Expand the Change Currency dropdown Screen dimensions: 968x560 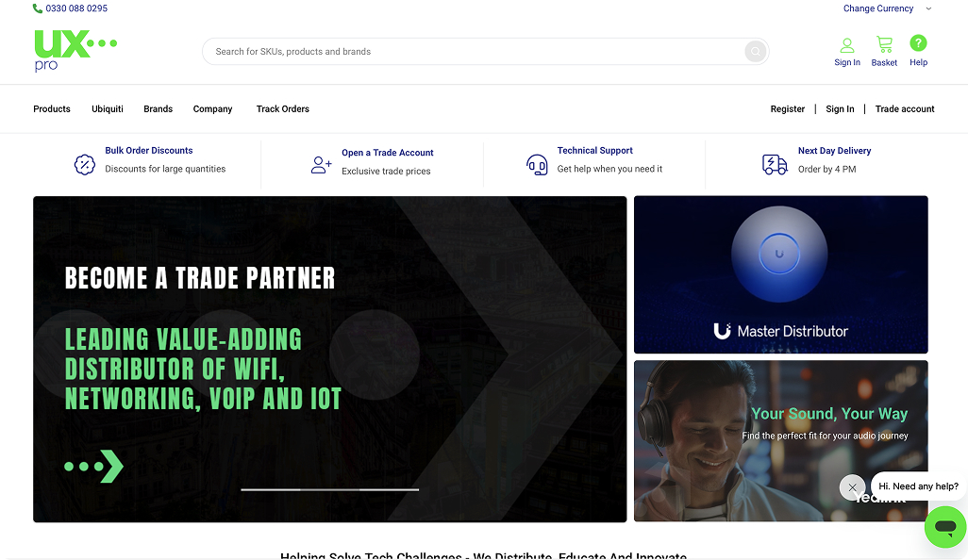pyautogui.click(x=886, y=8)
